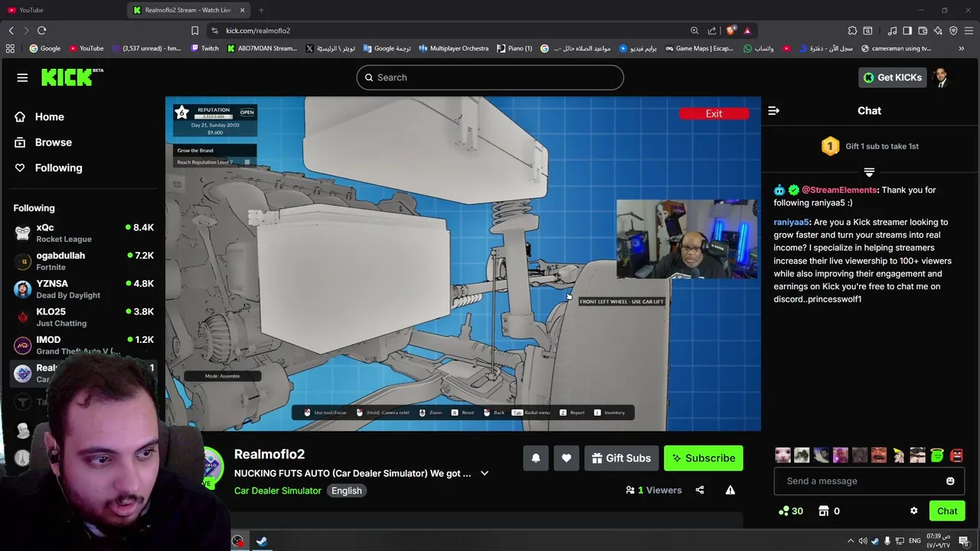Open IMOD channel in Following list

coord(83,345)
